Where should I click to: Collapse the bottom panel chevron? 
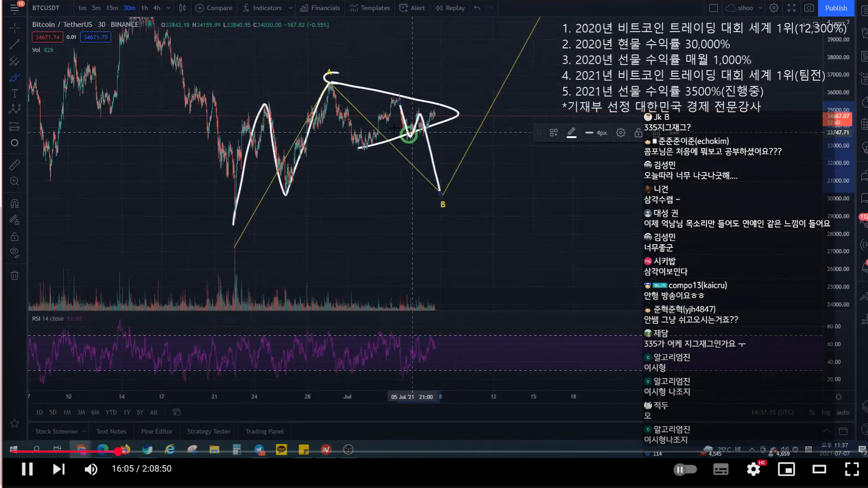pyautogui.click(x=827, y=431)
